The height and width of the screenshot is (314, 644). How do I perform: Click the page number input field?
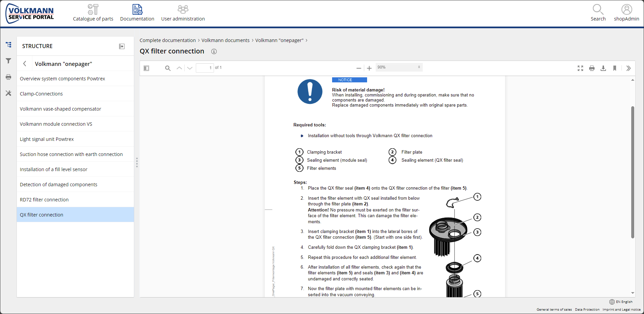click(x=205, y=68)
